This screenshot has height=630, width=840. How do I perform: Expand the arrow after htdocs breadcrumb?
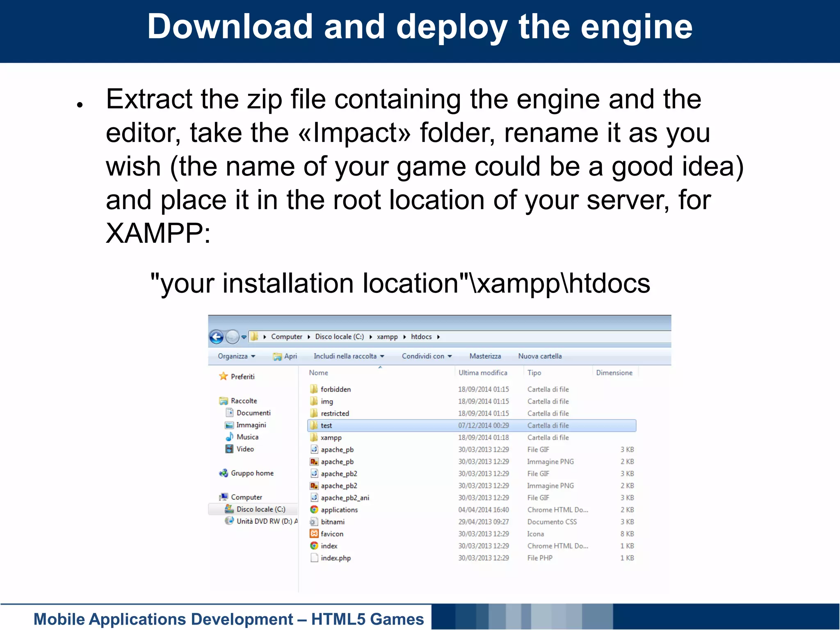(438, 337)
